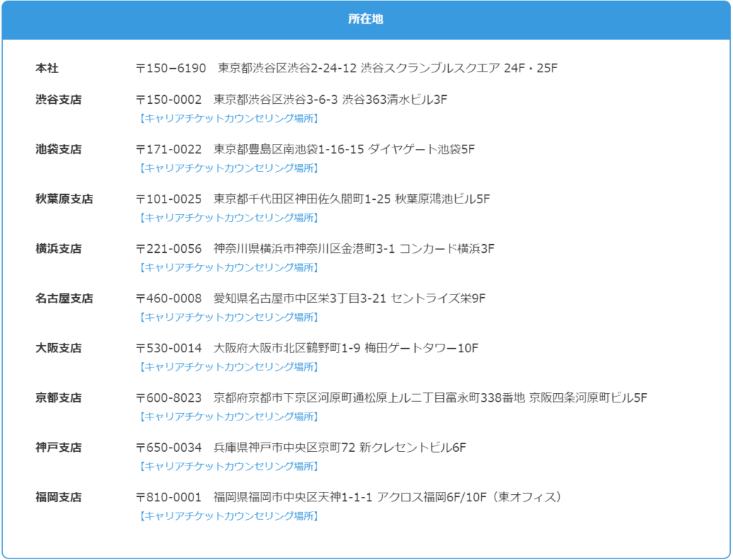Open the counseling location link under 福岡支店

tap(228, 516)
